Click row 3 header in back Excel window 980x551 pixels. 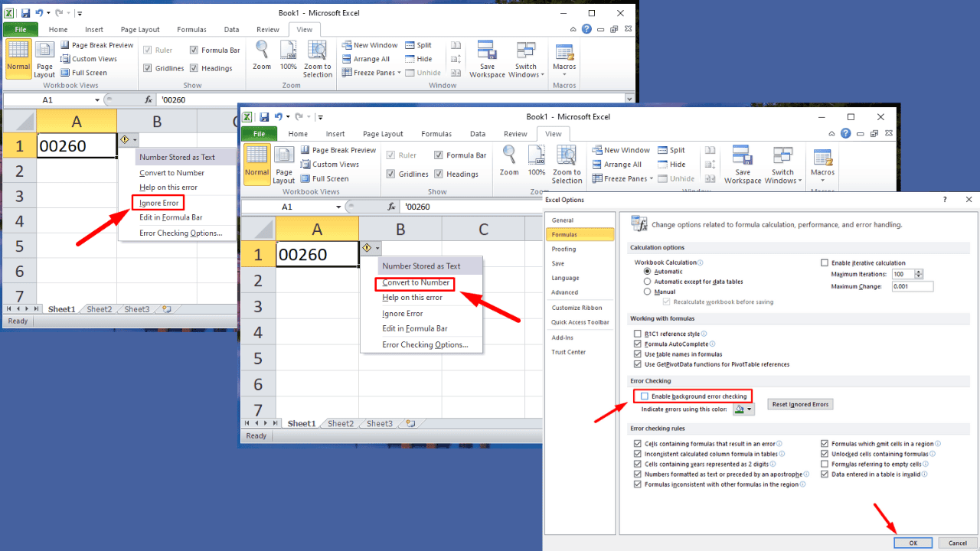pos(19,196)
